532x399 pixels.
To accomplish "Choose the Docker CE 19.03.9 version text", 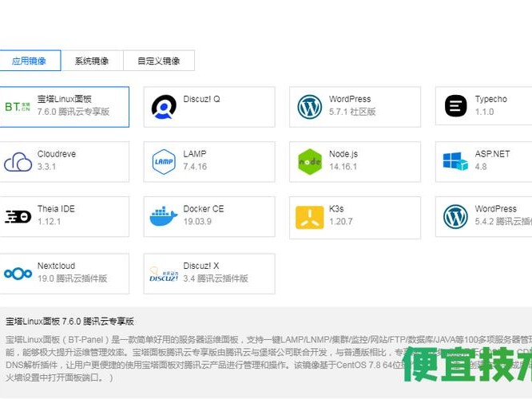I will (x=197, y=221).
